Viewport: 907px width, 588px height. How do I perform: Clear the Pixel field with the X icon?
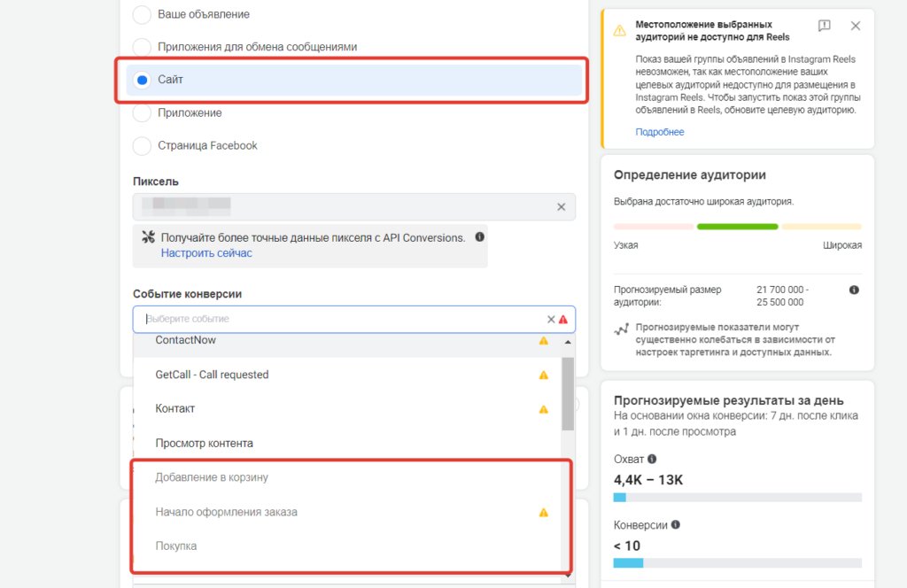560,206
